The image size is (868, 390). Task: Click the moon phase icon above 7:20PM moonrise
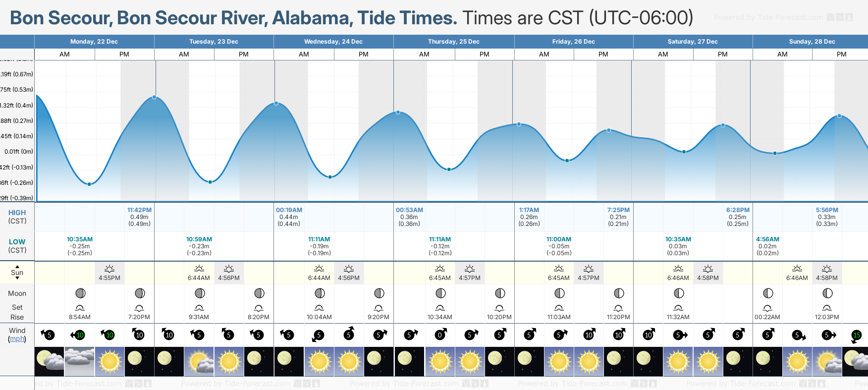[x=140, y=293]
